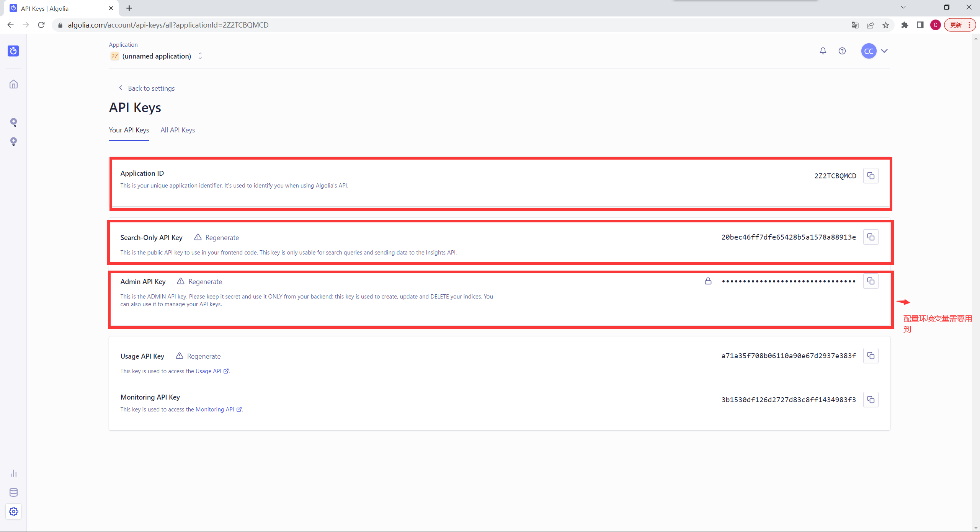Click Back to settings link

pos(151,88)
